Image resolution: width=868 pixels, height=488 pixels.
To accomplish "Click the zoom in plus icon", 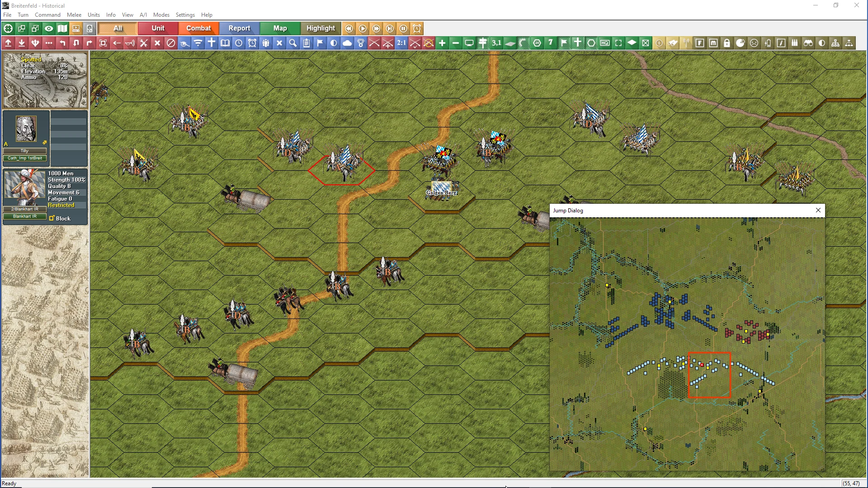I will coord(442,43).
